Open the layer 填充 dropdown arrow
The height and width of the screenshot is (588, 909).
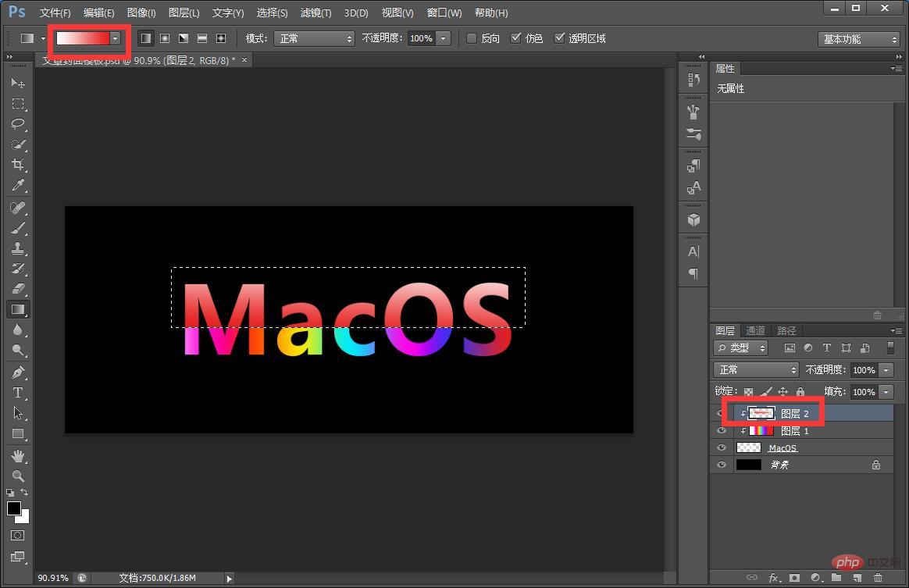point(886,392)
